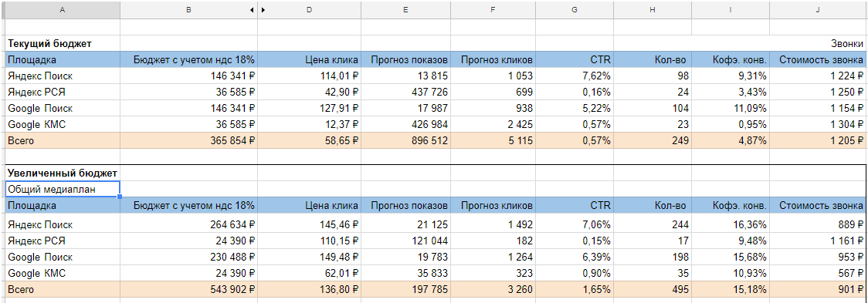The image size is (868, 303).
Task: Click the cell with 127,91 ₽
Action: click(x=310, y=109)
